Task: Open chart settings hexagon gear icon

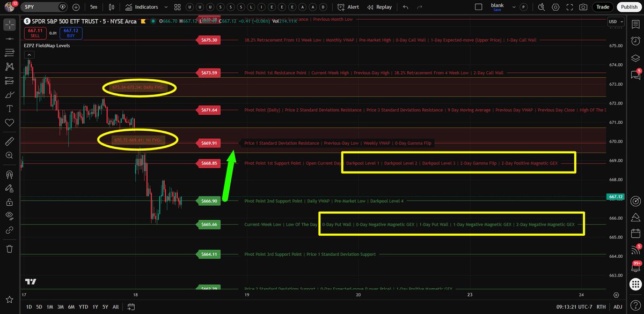Action: (555, 7)
